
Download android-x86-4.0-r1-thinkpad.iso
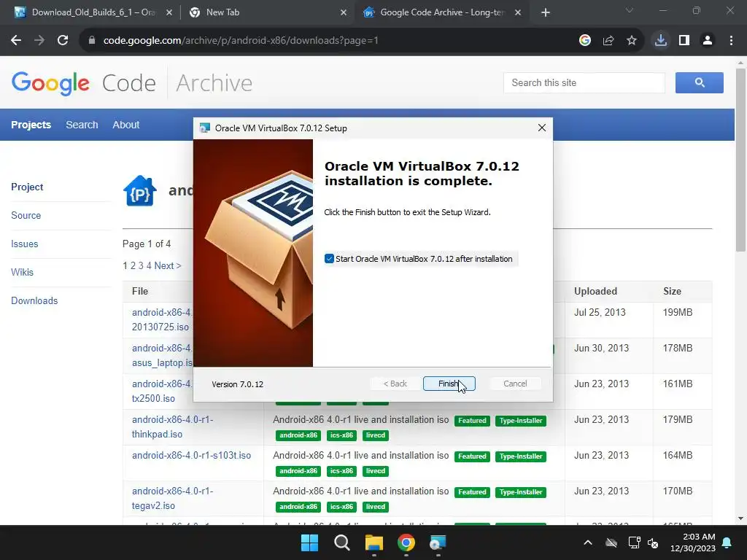(x=172, y=427)
